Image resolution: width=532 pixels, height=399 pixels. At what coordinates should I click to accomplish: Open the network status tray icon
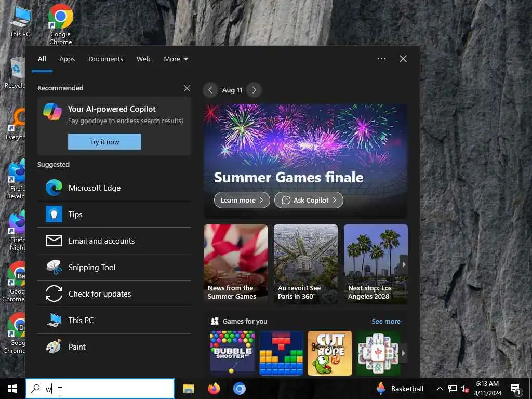click(x=453, y=389)
